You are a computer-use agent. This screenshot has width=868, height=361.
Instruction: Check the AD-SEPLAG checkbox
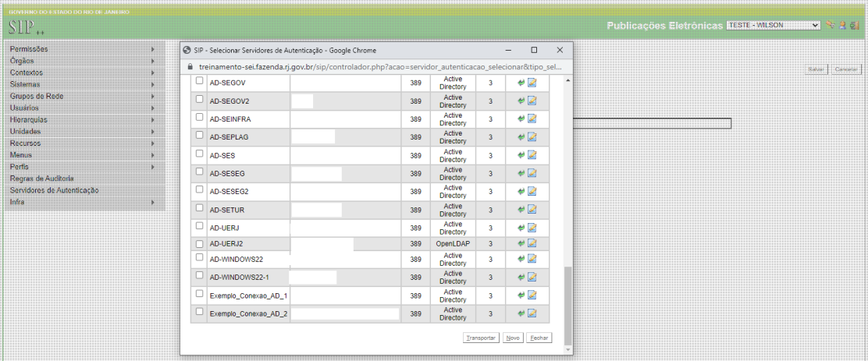point(199,136)
